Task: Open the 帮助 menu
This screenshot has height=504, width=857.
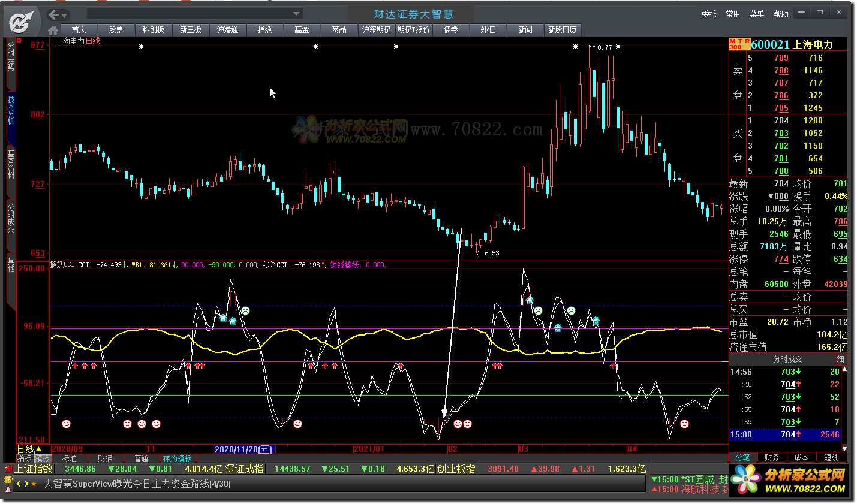Action: (x=781, y=14)
